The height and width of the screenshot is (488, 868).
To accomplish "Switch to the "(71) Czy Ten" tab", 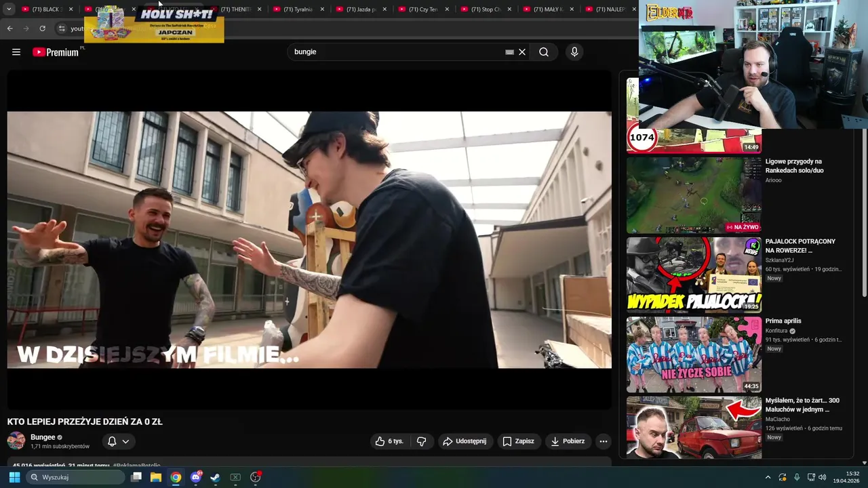I will point(422,9).
